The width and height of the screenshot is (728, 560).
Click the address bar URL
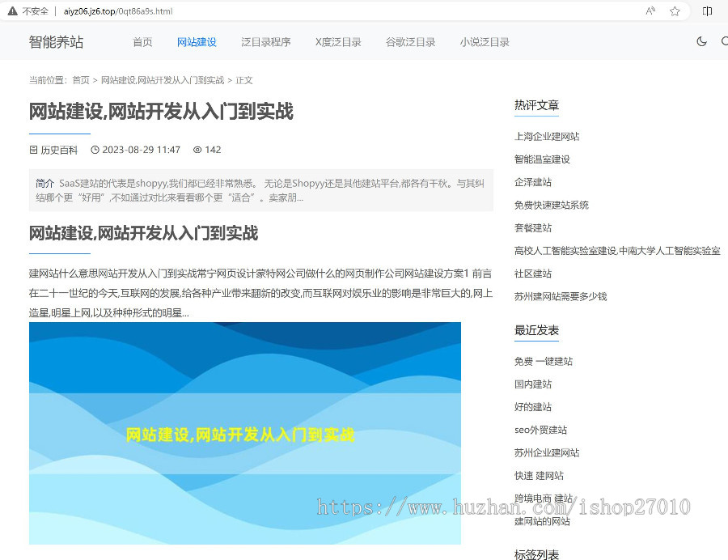tap(118, 11)
